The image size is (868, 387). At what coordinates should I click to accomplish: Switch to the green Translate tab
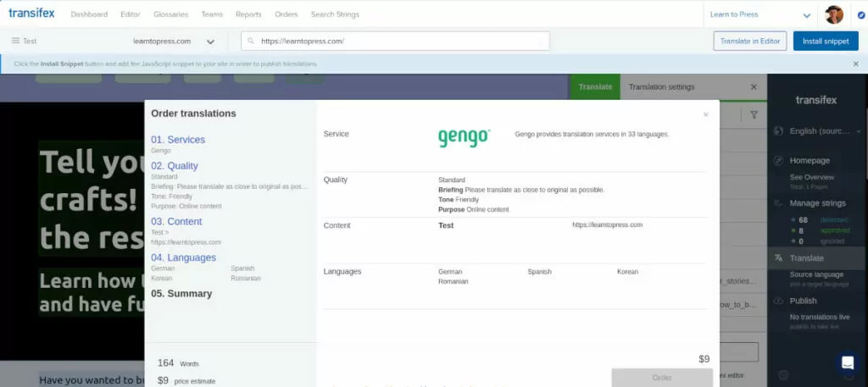click(x=595, y=86)
